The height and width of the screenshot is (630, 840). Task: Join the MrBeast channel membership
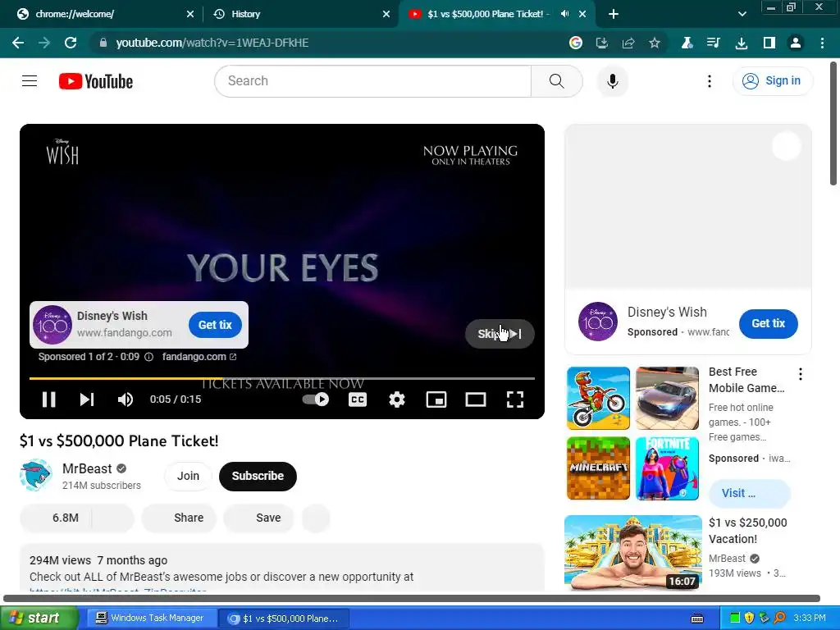click(188, 476)
